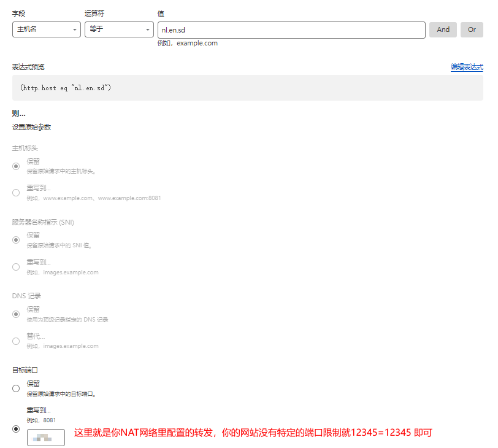Screen dimensions: 498x448
Task: Click the 例如，example.com hint text
Action: pyautogui.click(x=188, y=43)
